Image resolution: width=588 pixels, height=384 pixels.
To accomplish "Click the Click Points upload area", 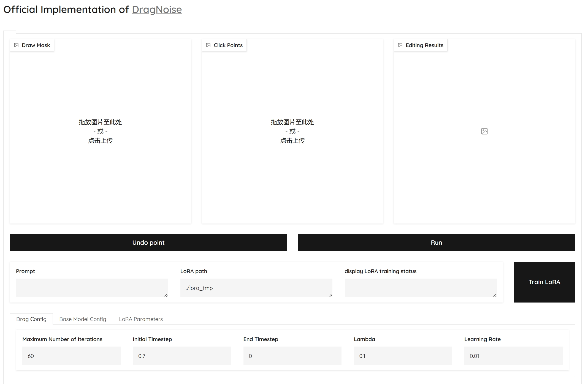I will click(292, 131).
